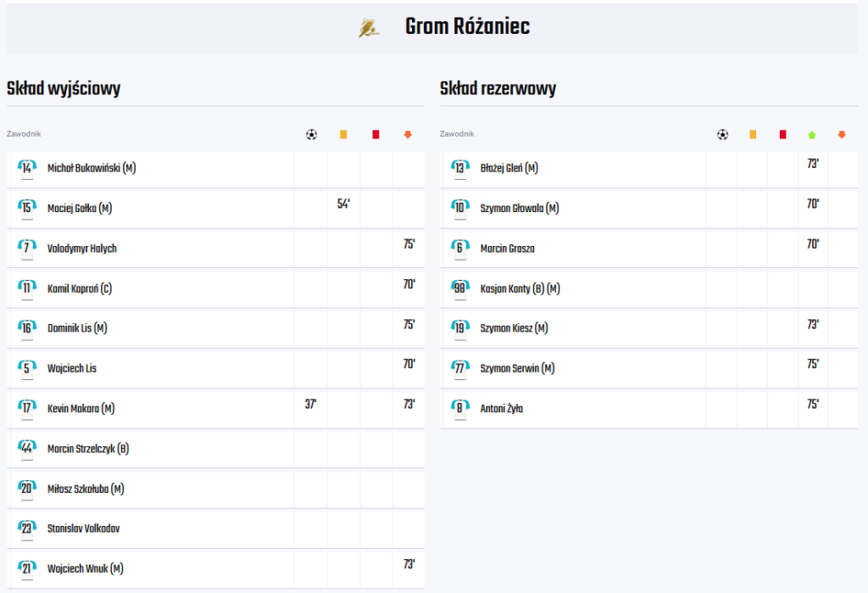The width and height of the screenshot is (868, 593).
Task: Click Błażej Gleń's 73' substitution time
Action: click(x=813, y=164)
